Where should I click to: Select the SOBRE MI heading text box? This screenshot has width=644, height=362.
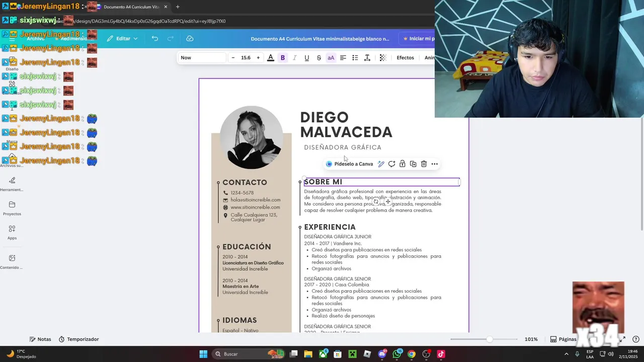pos(381,182)
